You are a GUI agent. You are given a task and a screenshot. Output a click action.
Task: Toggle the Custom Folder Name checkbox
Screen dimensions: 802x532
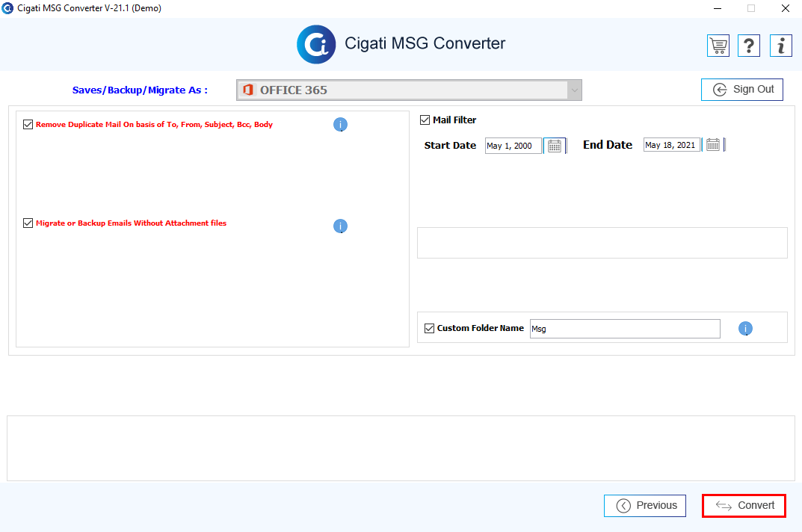pyautogui.click(x=429, y=328)
